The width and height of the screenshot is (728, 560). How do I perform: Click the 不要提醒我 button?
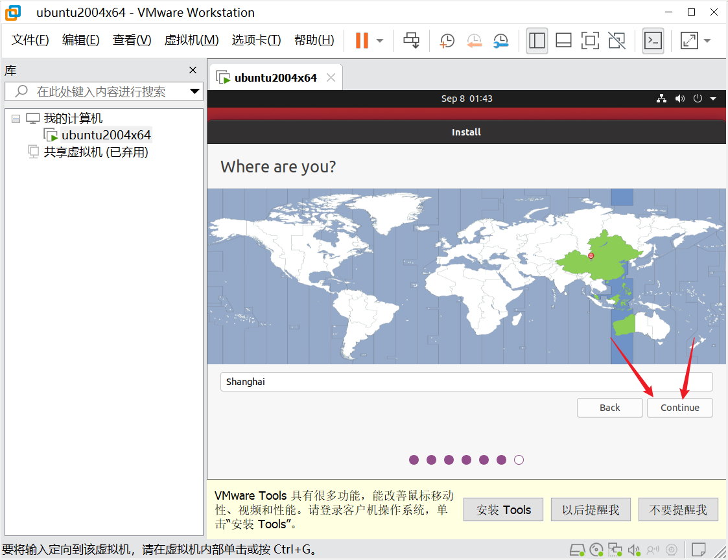[x=678, y=510]
